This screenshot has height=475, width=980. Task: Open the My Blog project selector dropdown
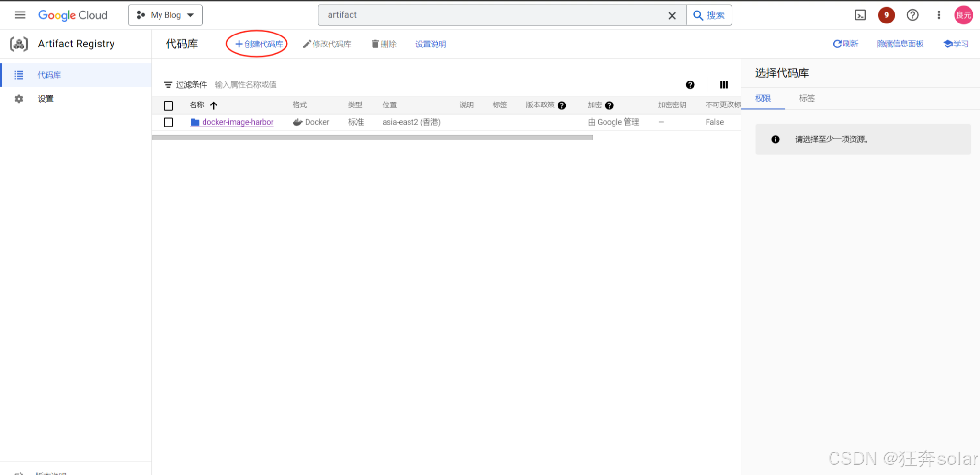pyautogui.click(x=165, y=15)
